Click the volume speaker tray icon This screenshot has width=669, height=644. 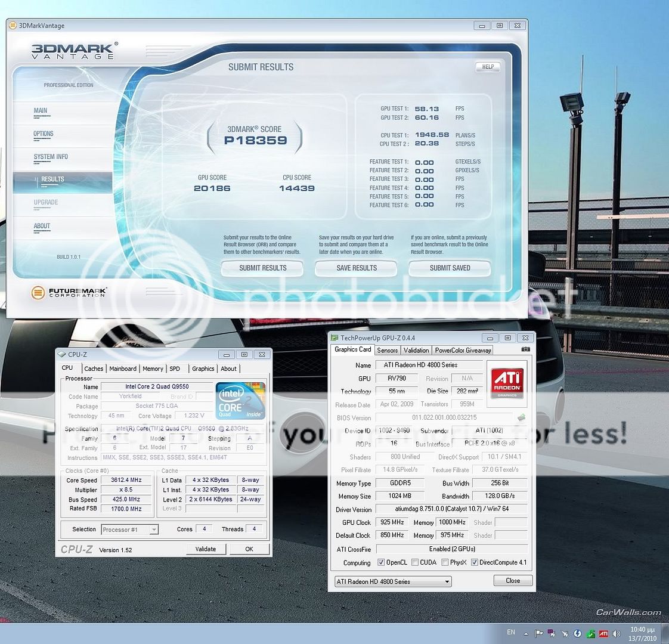point(617,633)
